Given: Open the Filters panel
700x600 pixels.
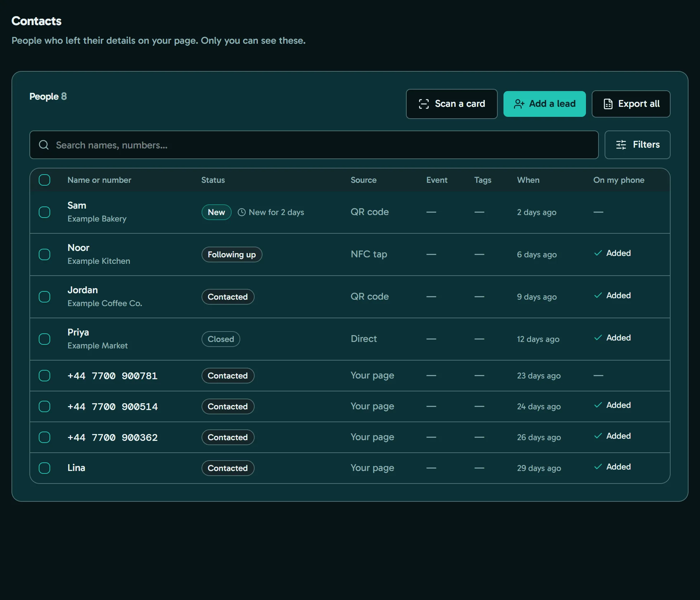Looking at the screenshot, I should (x=637, y=145).
